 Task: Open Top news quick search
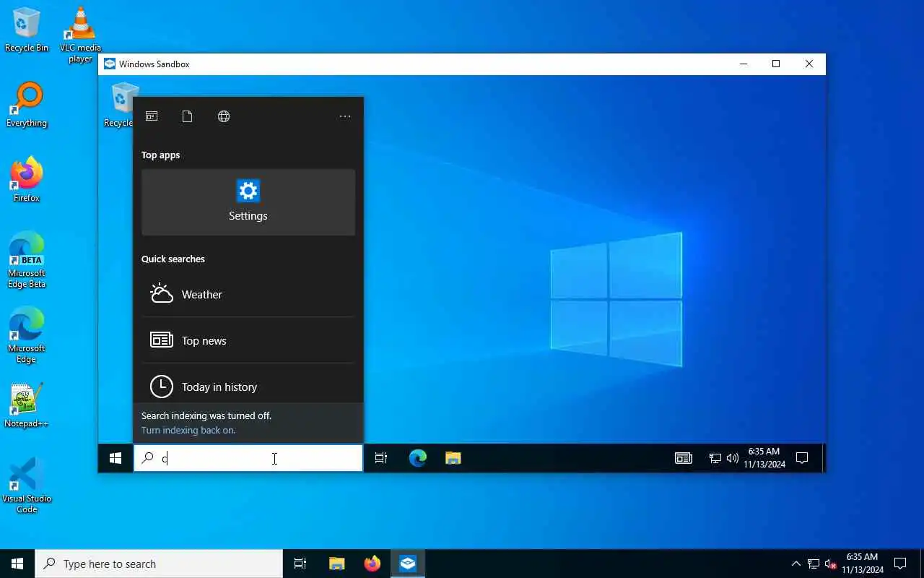point(248,340)
